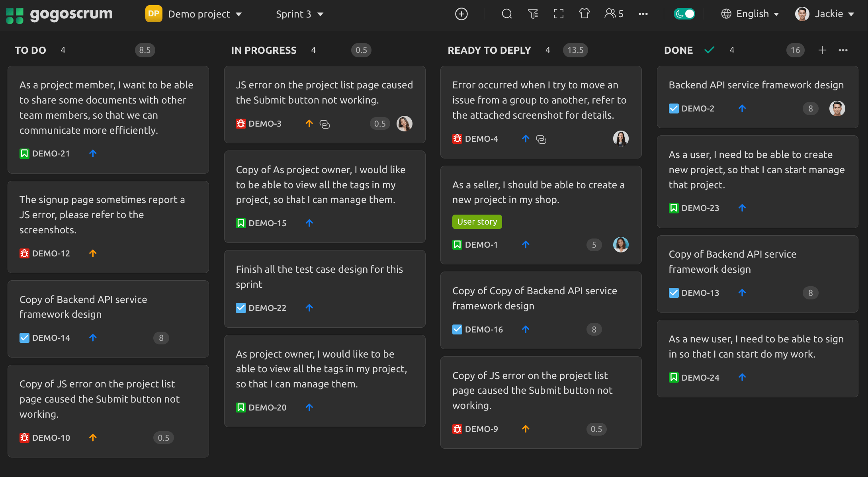This screenshot has width=868, height=477.
Task: Click the filter icon in top toolbar
Action: [533, 14]
